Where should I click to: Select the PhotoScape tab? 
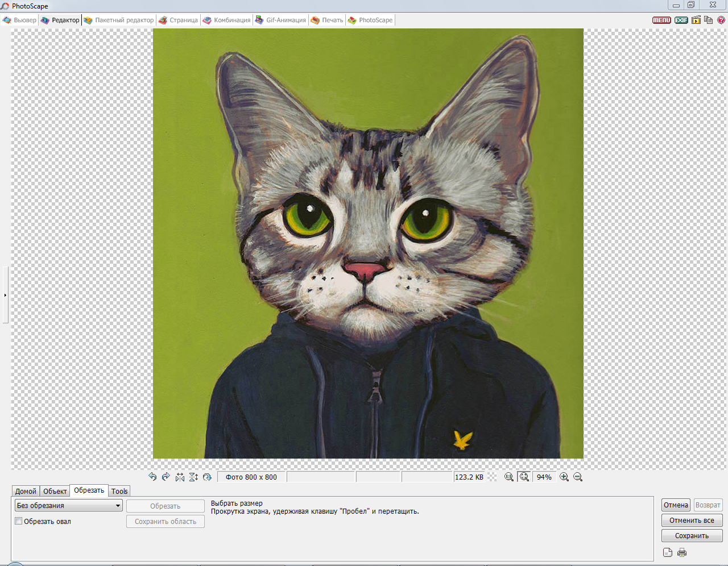[370, 20]
